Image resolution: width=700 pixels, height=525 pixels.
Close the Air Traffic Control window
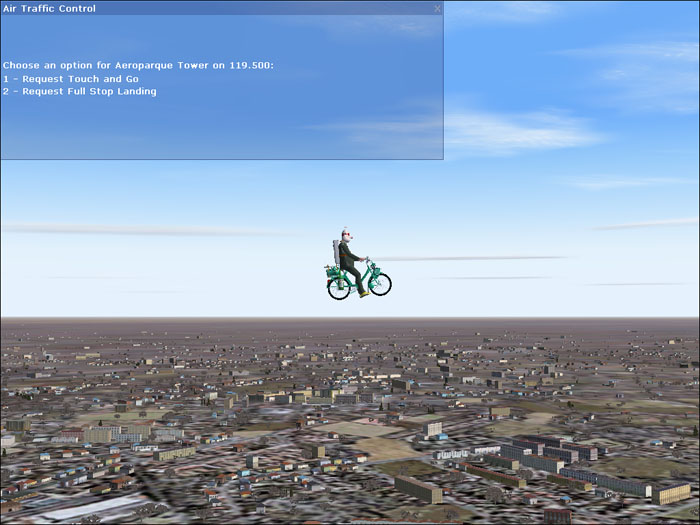coord(436,8)
